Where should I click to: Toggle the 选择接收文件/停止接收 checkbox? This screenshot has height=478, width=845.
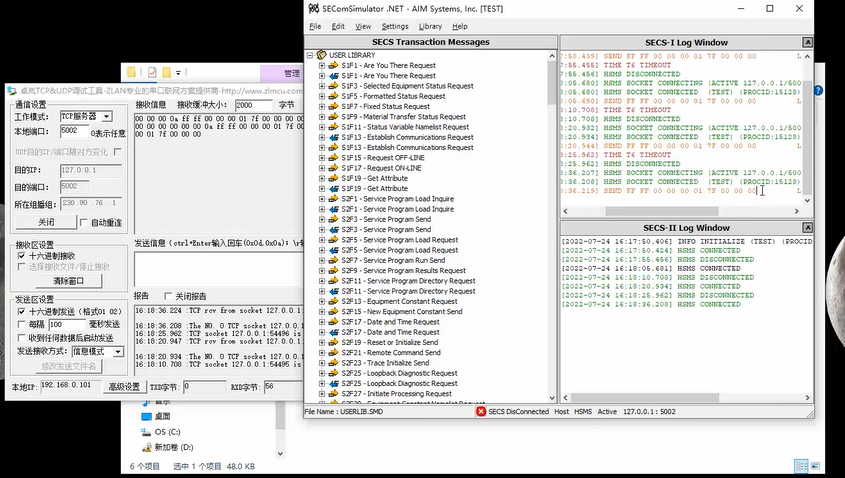coord(22,267)
